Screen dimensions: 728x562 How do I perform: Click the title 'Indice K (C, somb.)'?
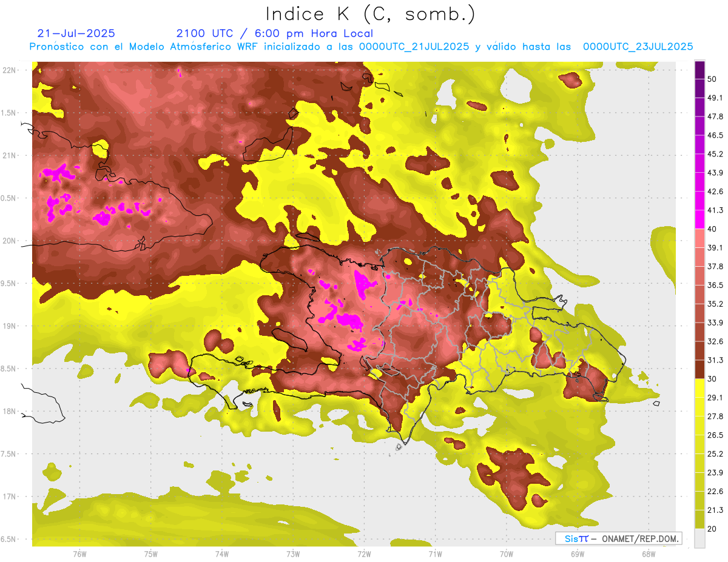(x=371, y=14)
